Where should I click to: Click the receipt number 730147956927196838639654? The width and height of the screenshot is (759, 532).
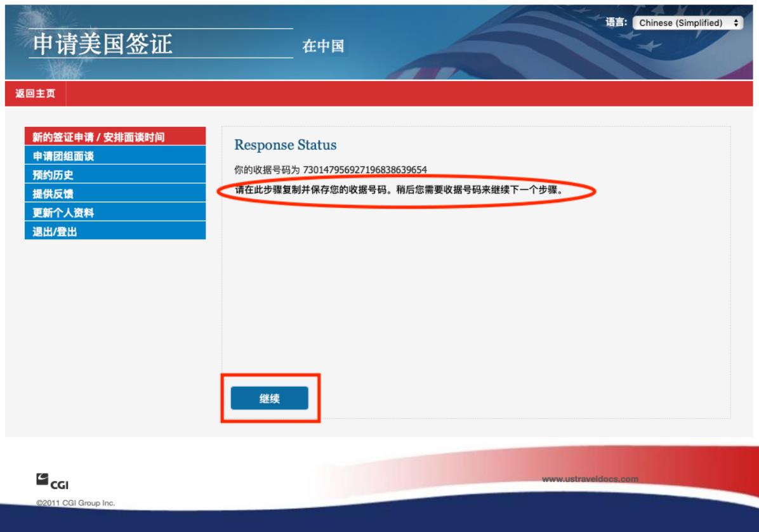click(x=365, y=170)
